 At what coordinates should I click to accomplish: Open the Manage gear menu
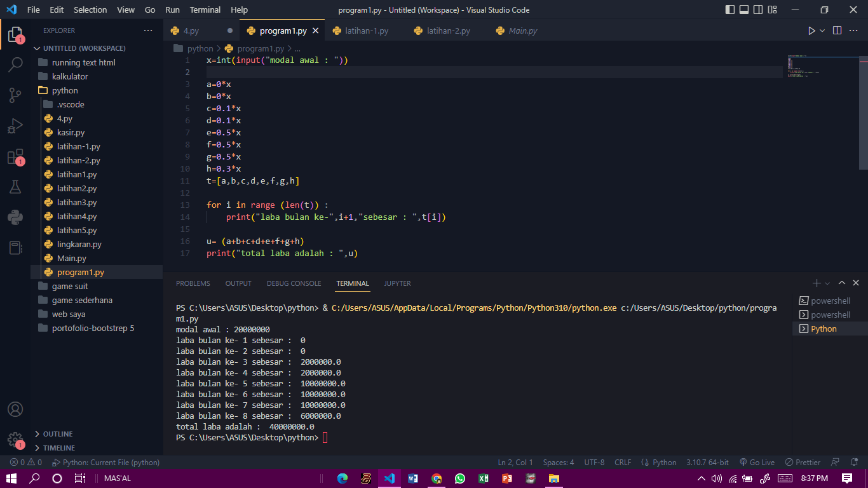coord(15,440)
